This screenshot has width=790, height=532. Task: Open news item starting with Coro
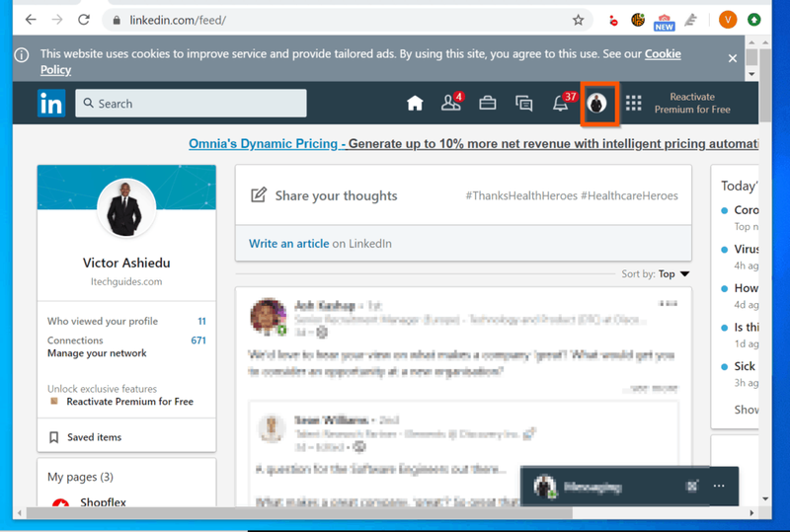746,210
